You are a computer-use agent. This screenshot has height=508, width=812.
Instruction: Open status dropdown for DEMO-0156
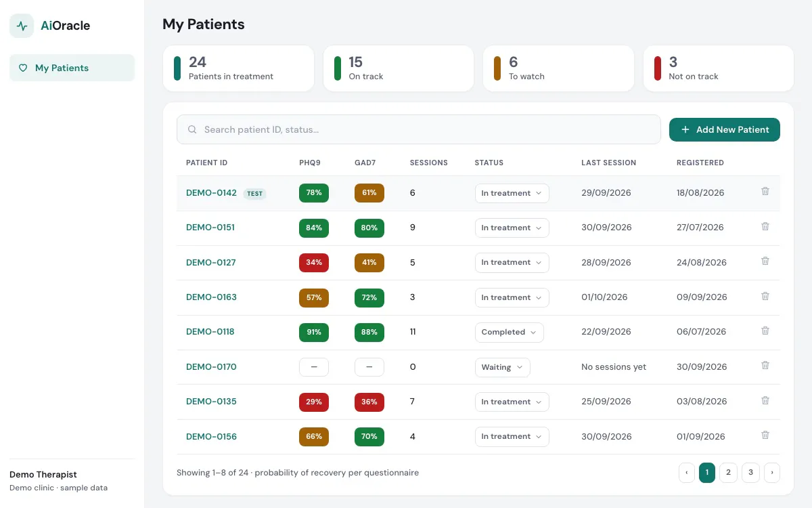[x=512, y=436]
